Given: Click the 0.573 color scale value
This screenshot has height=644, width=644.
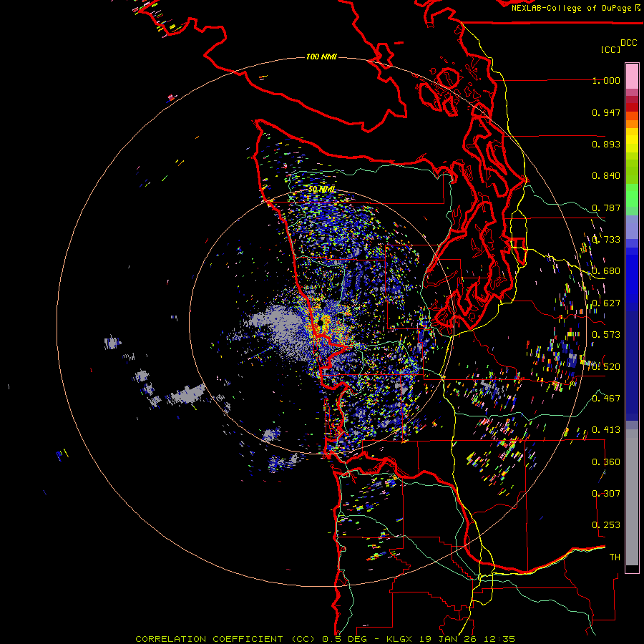Looking at the screenshot, I should (606, 335).
